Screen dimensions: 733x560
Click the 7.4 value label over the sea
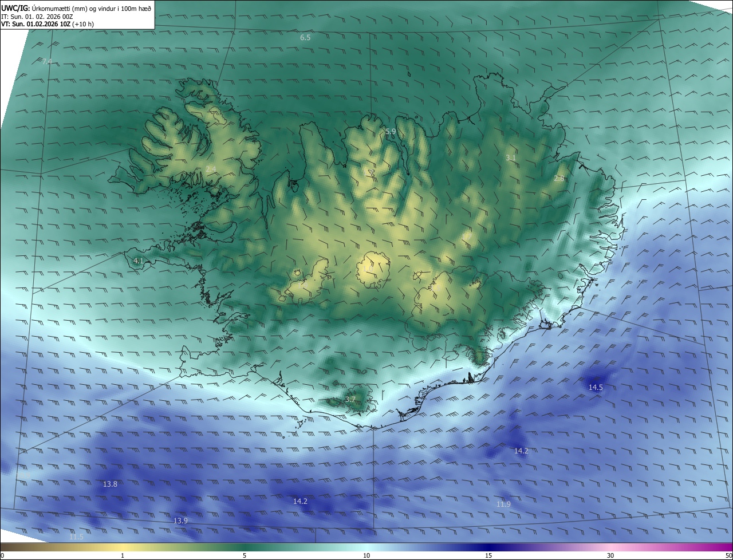(x=47, y=61)
